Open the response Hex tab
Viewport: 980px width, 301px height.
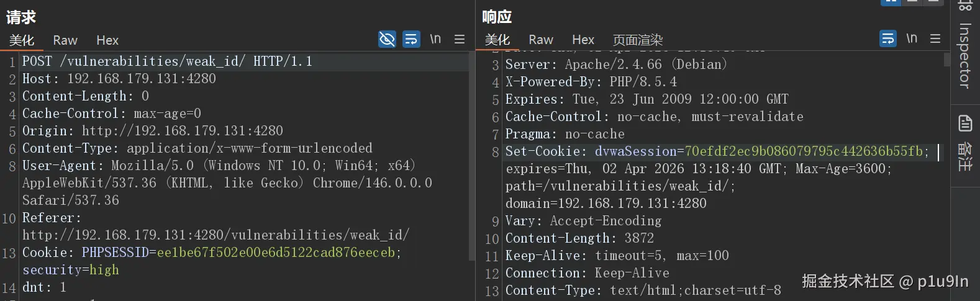pyautogui.click(x=583, y=40)
